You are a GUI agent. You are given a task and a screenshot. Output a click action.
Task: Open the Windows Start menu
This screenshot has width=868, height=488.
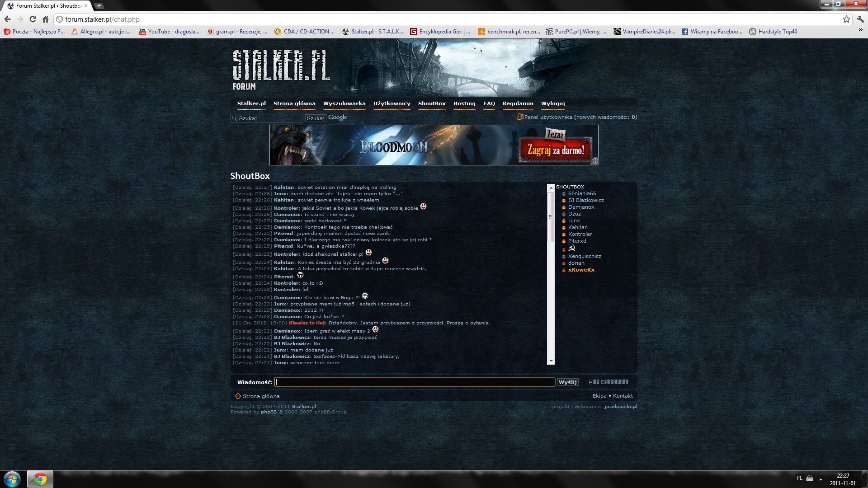[x=12, y=479]
